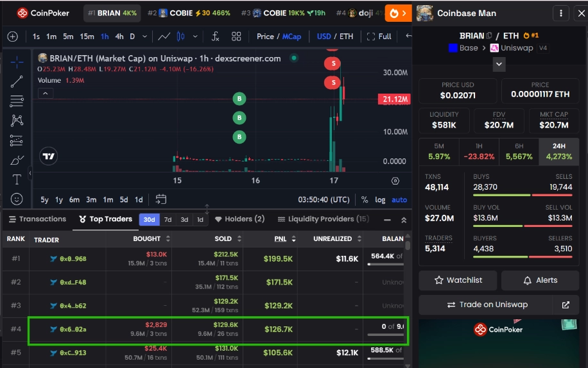Select the trend line drawing tool
The width and height of the screenshot is (588, 368).
click(17, 81)
